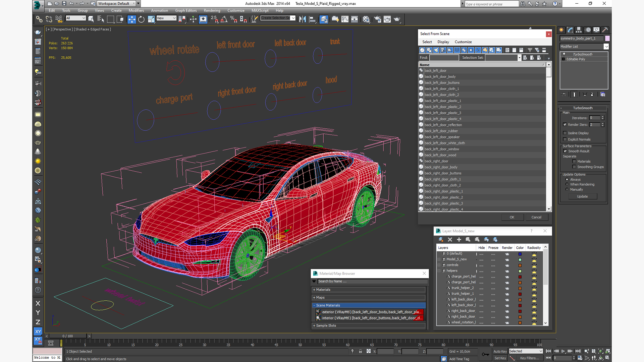Viewport: 644px width, 362px height.
Task: Click the TurboSmooth Update button
Action: point(582,196)
